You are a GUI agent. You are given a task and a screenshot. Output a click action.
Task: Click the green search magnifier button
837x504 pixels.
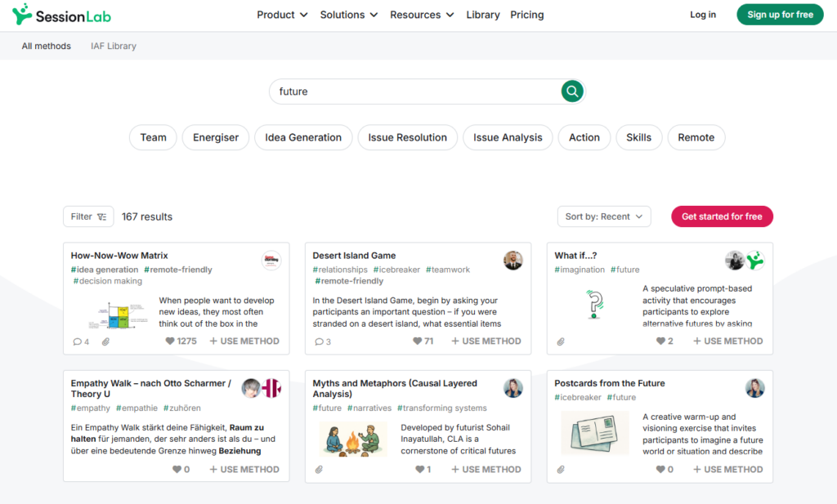(x=572, y=91)
